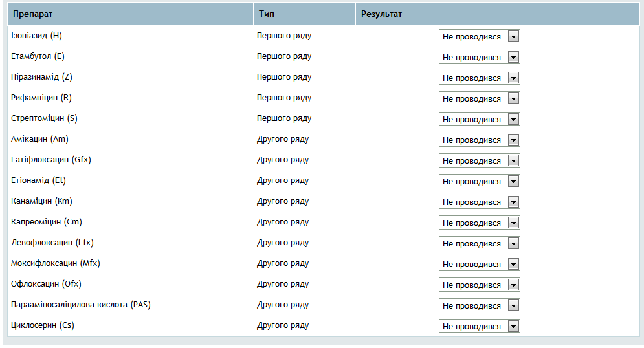Open the Рифампіцин (R) result dropdown

(480, 98)
